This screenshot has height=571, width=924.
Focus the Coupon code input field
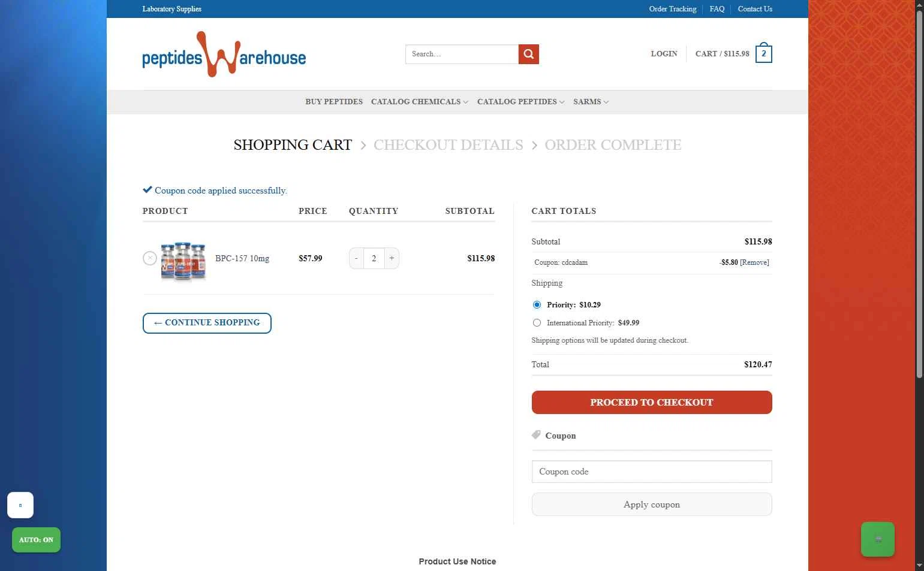652,472
